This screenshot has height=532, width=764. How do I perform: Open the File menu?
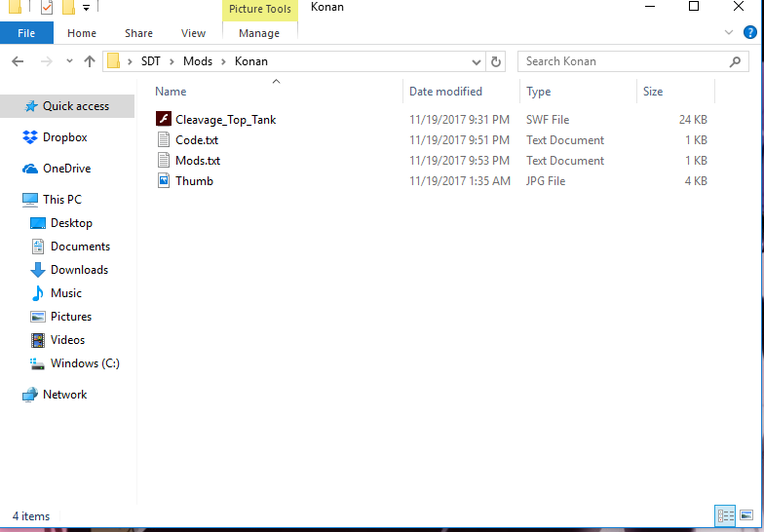click(26, 33)
